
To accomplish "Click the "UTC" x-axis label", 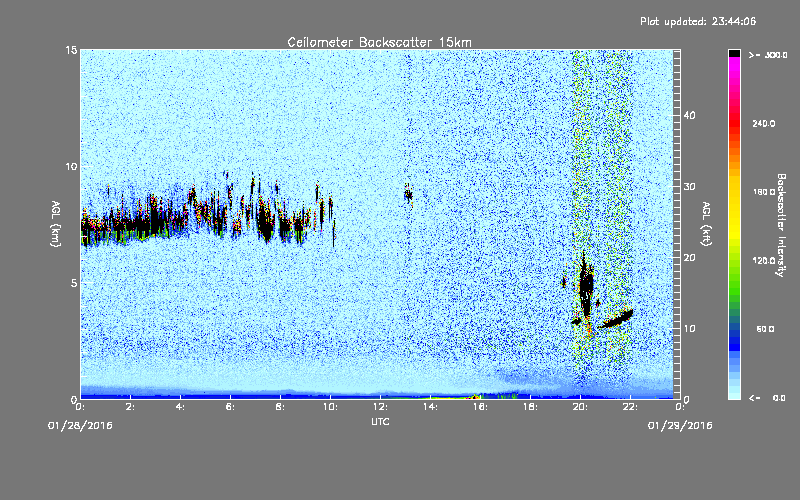I will (x=380, y=421).
